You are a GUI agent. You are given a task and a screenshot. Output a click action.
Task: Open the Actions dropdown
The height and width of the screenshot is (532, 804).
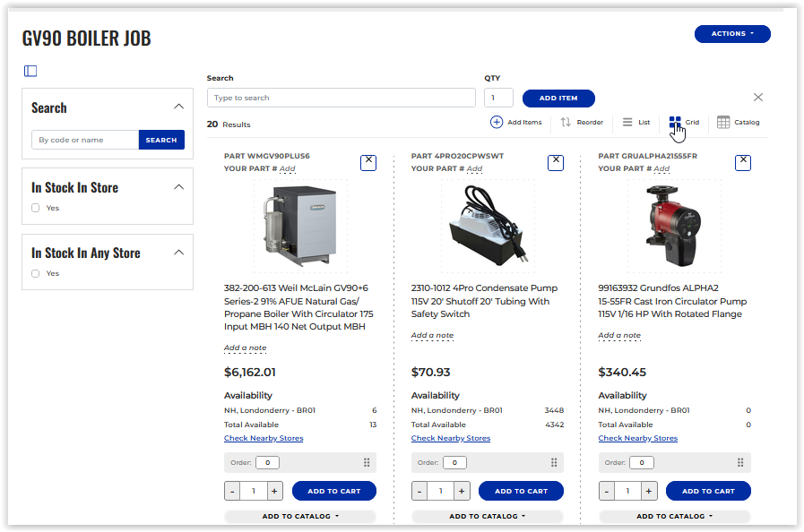tap(732, 33)
